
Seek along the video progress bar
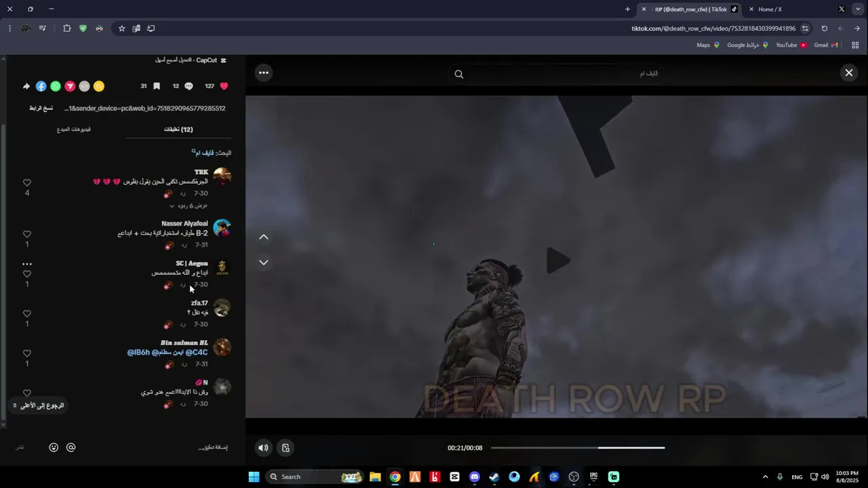pyautogui.click(x=578, y=447)
